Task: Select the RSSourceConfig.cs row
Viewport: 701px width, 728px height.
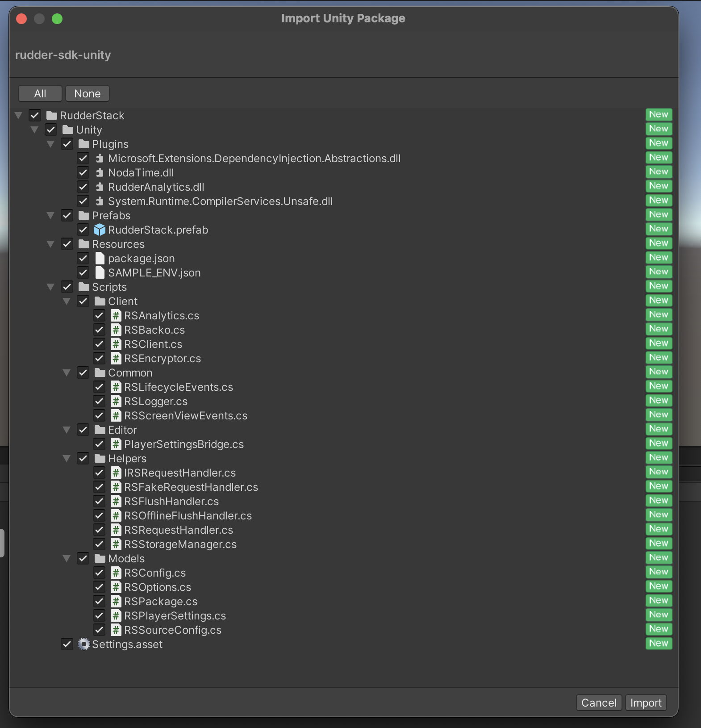Action: 343,630
